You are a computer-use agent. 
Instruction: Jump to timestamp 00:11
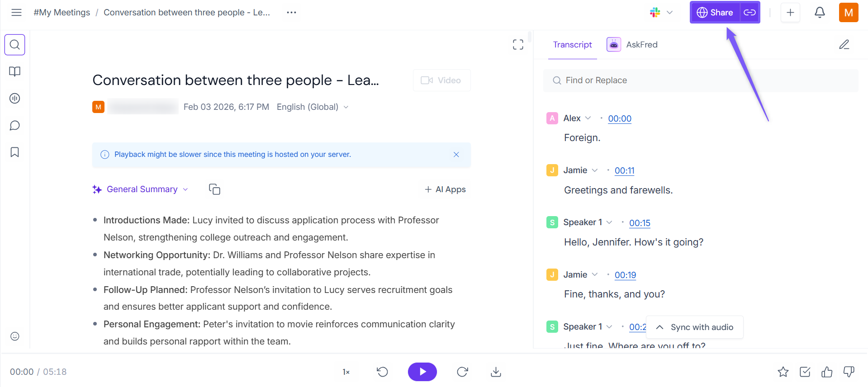(x=624, y=170)
